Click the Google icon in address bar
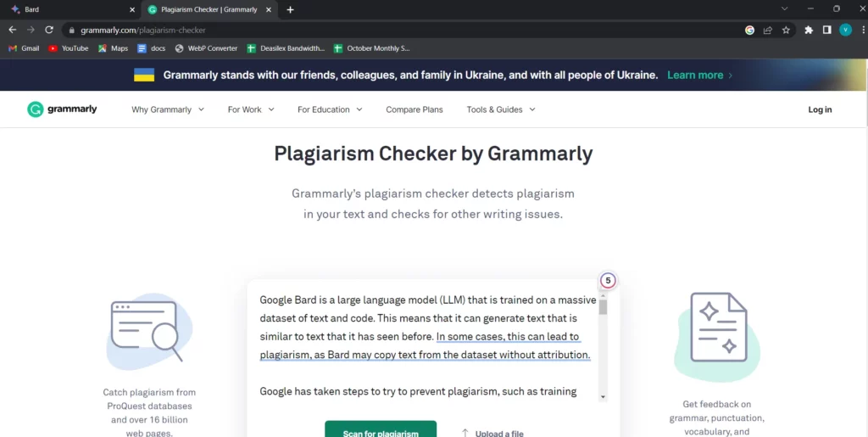The width and height of the screenshot is (868, 437). point(749,31)
